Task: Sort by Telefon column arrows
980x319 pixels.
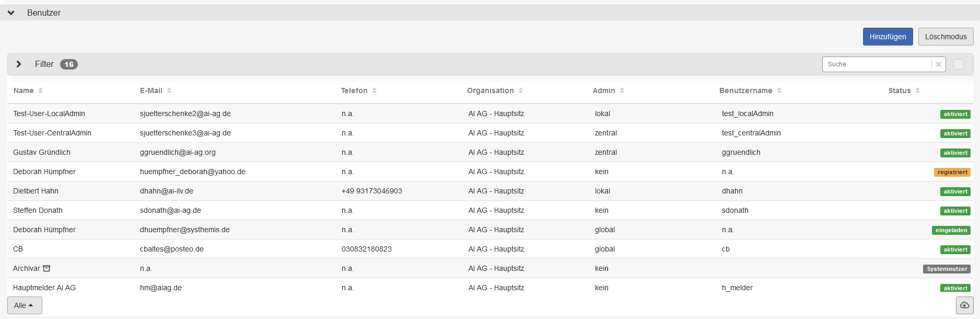Action: tap(375, 90)
